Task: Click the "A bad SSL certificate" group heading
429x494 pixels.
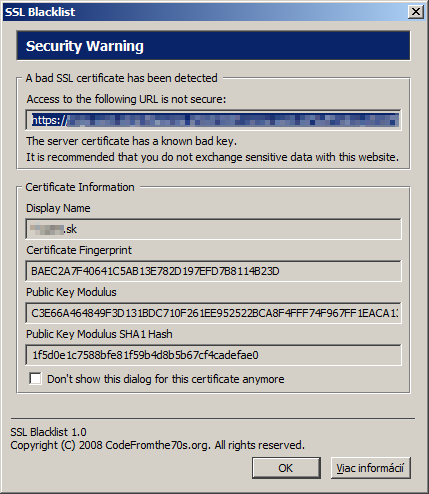Action: [122, 78]
